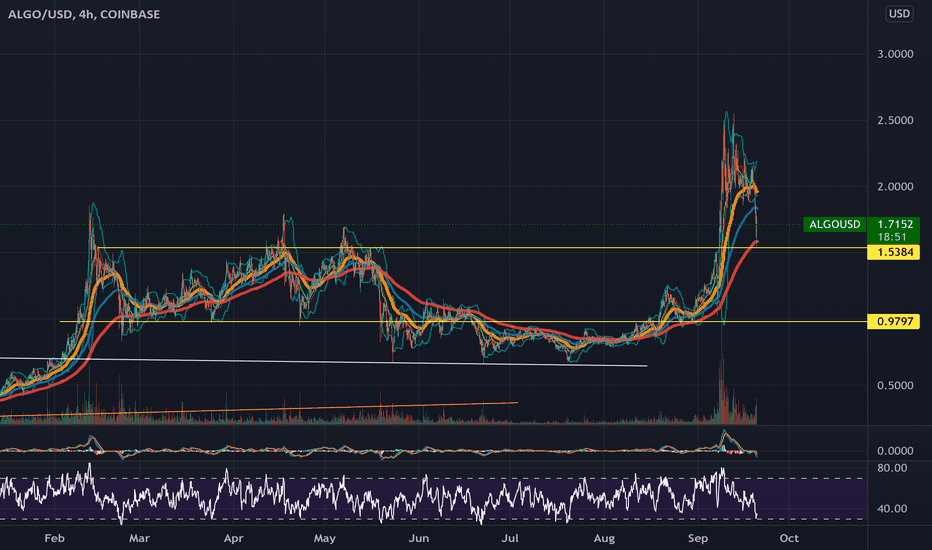This screenshot has width=932, height=550.
Task: Select the orange rising volume trendline
Action: [259, 409]
